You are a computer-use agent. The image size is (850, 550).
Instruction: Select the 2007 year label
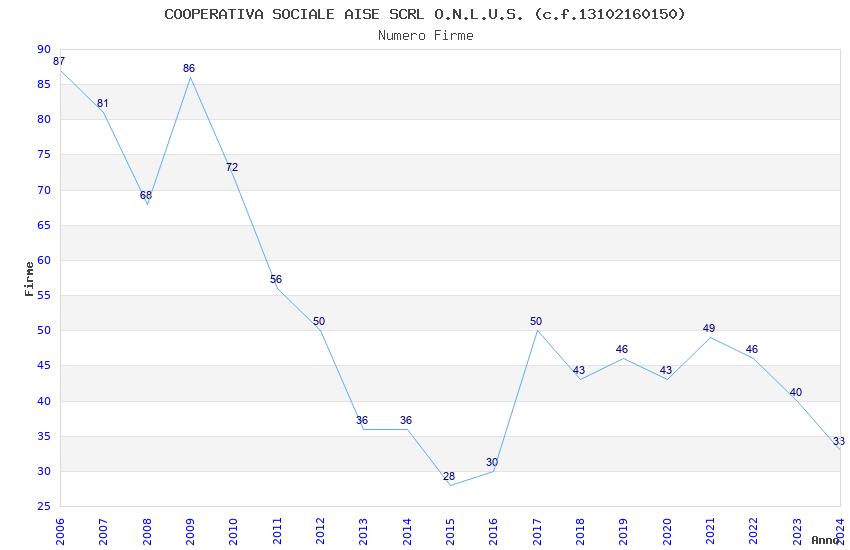pyautogui.click(x=104, y=531)
